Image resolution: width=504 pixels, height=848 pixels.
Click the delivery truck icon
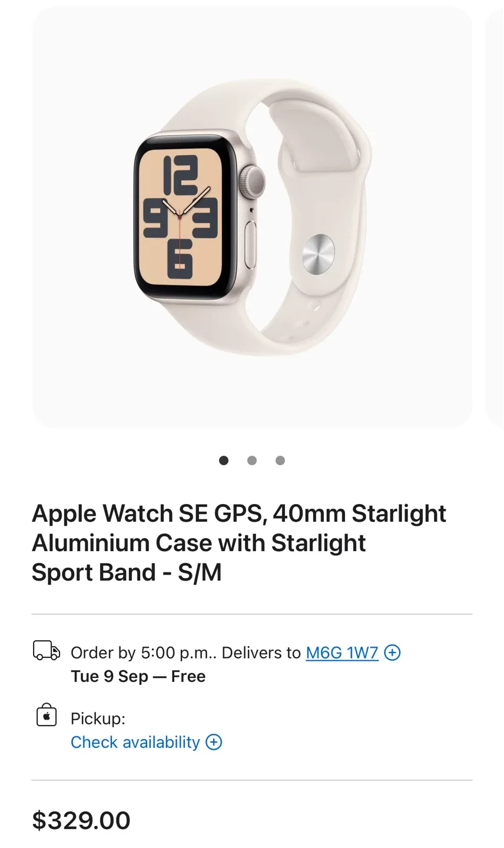click(x=47, y=651)
